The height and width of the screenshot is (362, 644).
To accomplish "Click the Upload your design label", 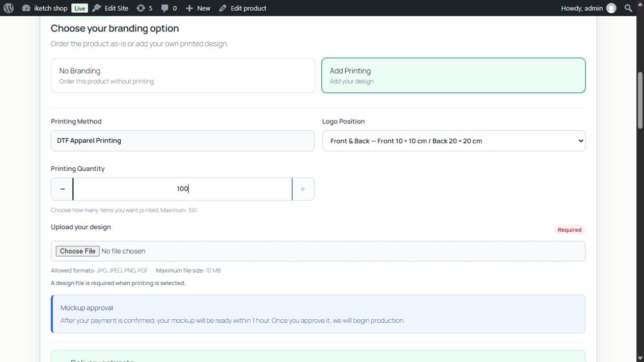I will point(80,227).
